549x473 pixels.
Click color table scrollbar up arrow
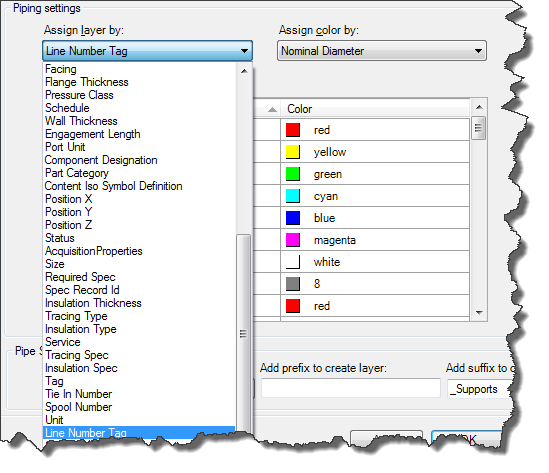coord(479,107)
